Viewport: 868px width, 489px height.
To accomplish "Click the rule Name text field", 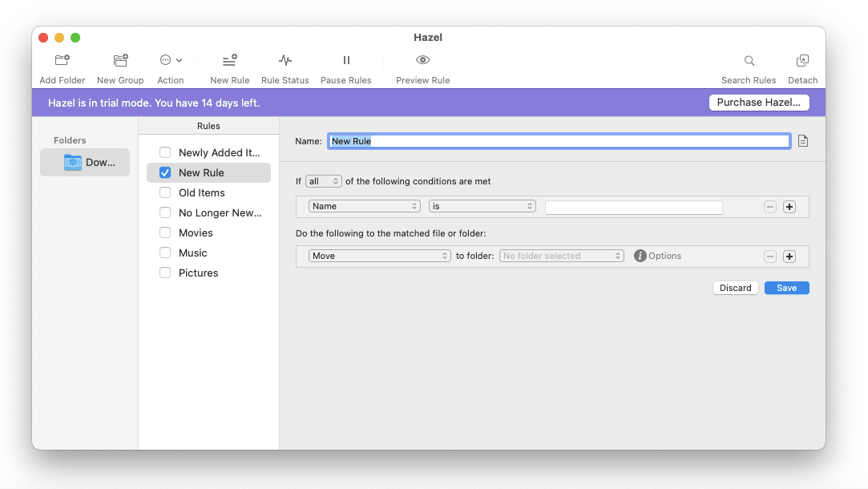I will (x=559, y=141).
